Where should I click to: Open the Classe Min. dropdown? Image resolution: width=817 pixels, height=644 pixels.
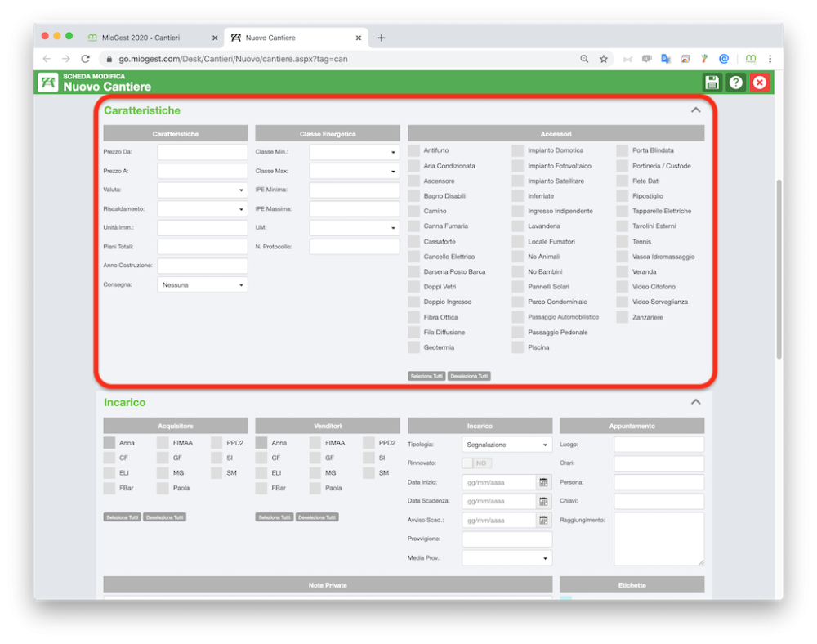click(x=355, y=152)
